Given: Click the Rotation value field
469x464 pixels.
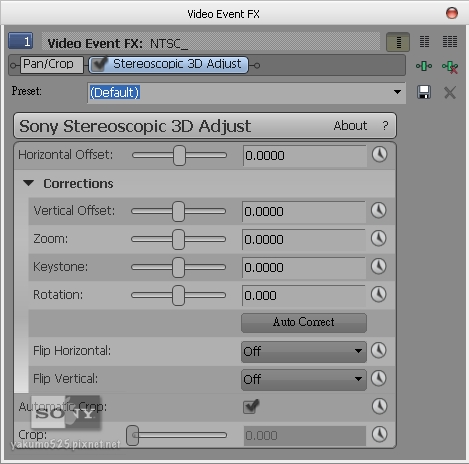Looking at the screenshot, I should pos(304,296).
